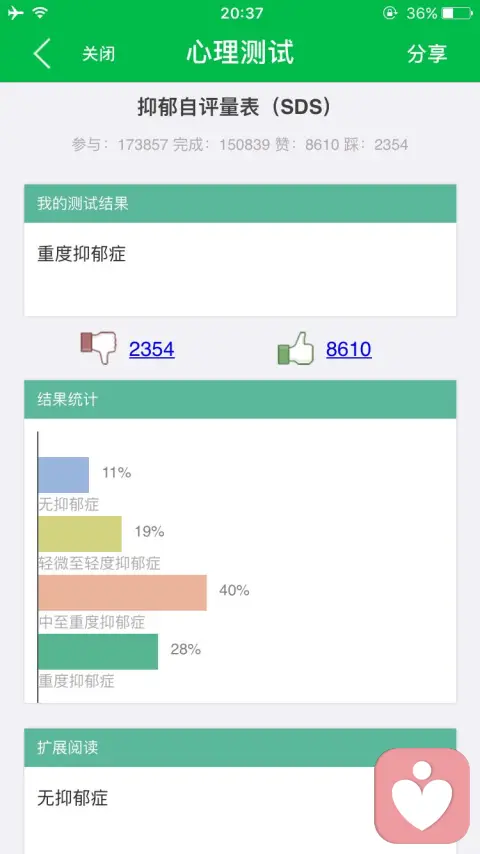
Task: Tap the back arrow icon
Action: pos(42,53)
